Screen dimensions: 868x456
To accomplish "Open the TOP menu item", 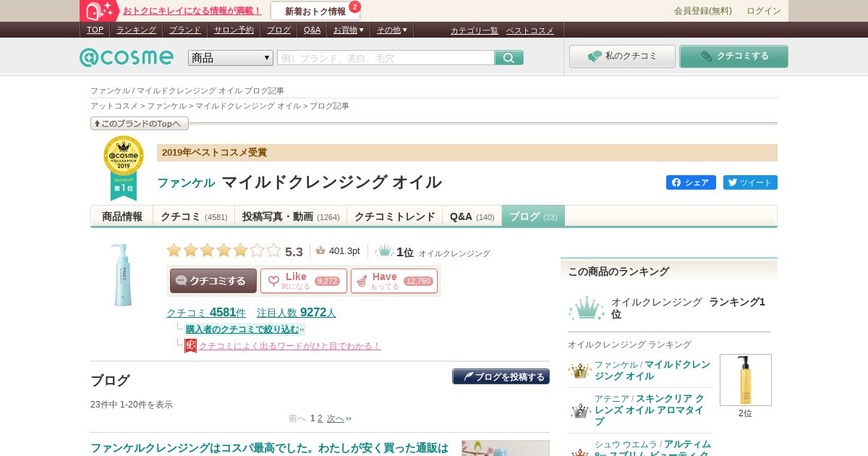I will (95, 30).
